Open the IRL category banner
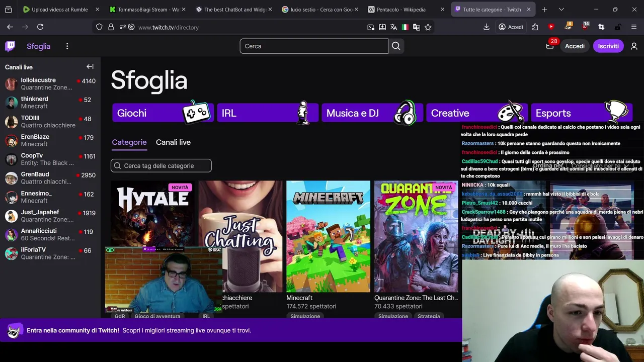 pos(268,113)
